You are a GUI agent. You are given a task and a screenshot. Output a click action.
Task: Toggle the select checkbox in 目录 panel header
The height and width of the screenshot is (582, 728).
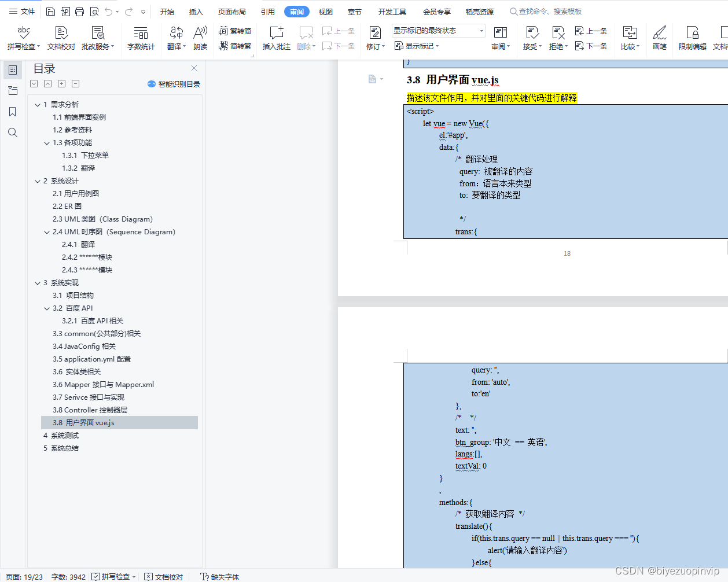click(x=34, y=83)
